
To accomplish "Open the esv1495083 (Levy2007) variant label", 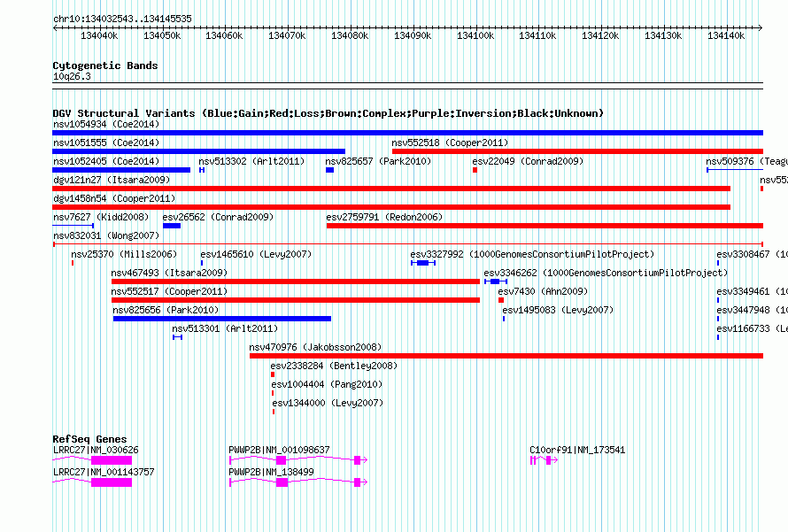I will pyautogui.click(x=558, y=310).
